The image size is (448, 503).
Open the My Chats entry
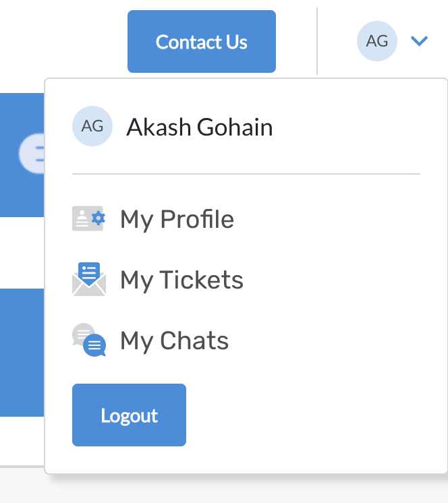(x=174, y=341)
